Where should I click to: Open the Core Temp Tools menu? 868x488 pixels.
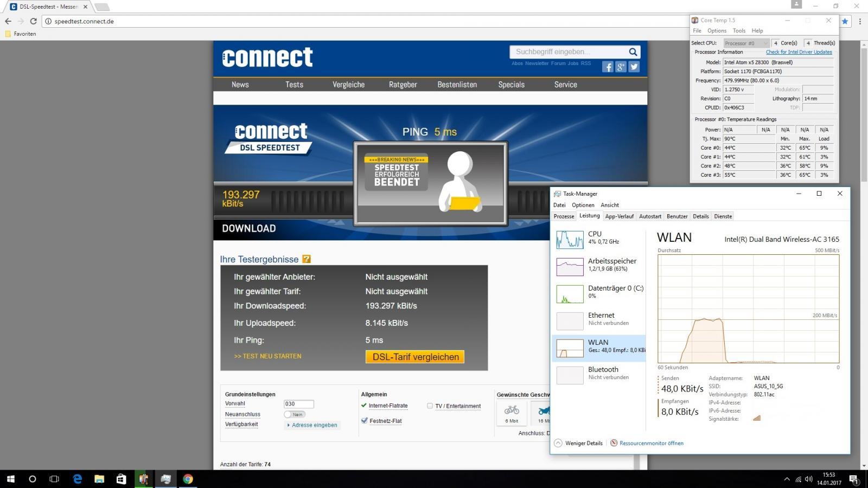click(739, 31)
